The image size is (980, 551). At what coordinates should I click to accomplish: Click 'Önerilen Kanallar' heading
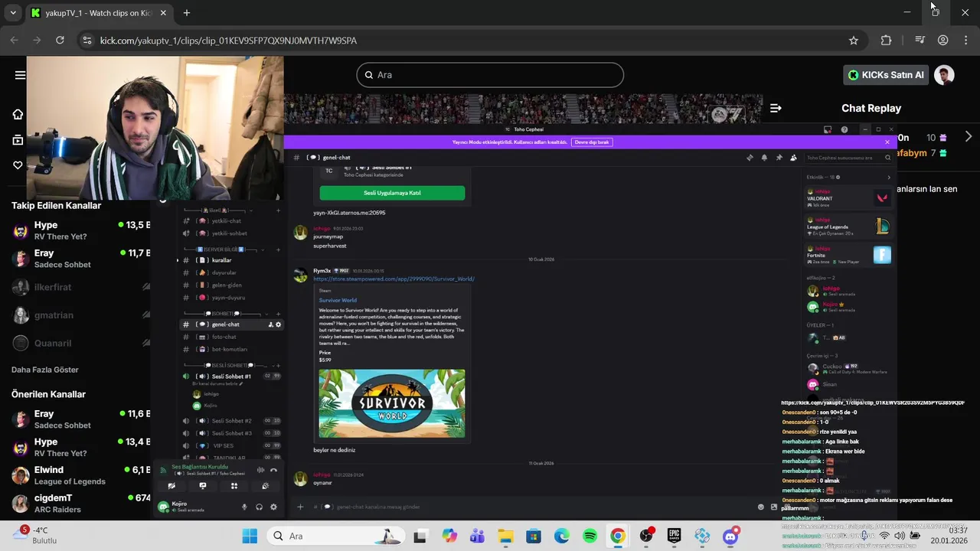pyautogui.click(x=48, y=394)
